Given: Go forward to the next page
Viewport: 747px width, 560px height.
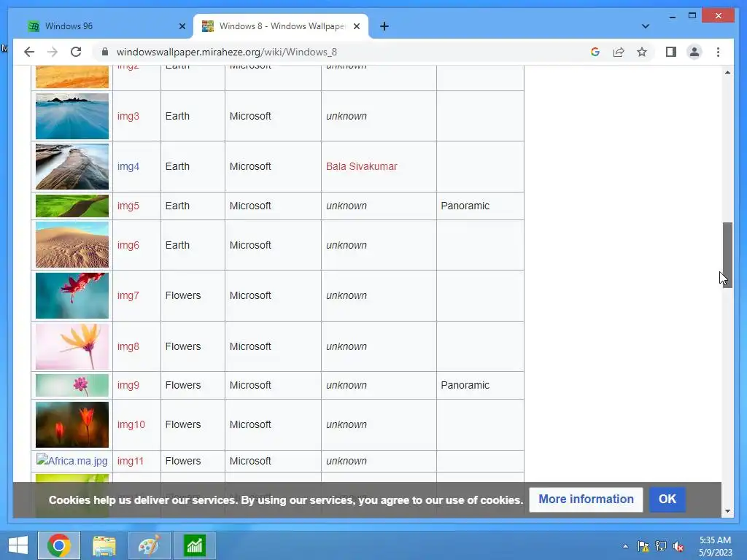Looking at the screenshot, I should click(53, 52).
